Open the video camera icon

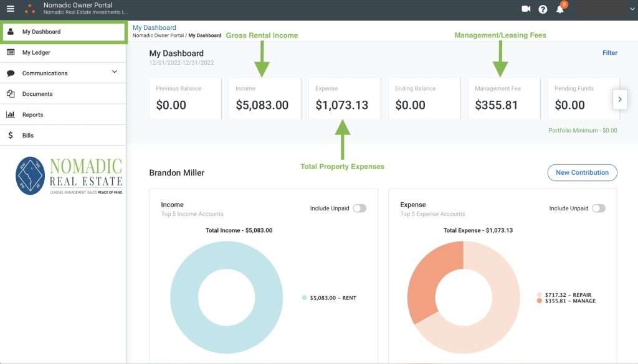pyautogui.click(x=526, y=9)
